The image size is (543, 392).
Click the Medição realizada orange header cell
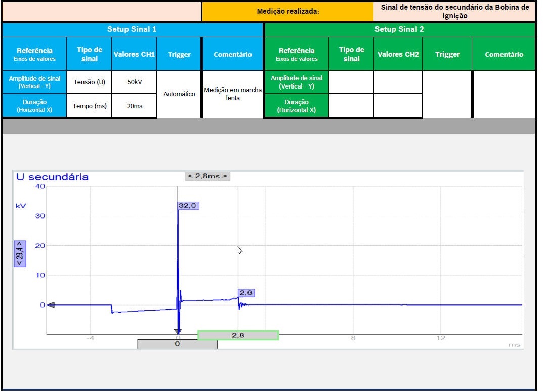click(x=287, y=11)
